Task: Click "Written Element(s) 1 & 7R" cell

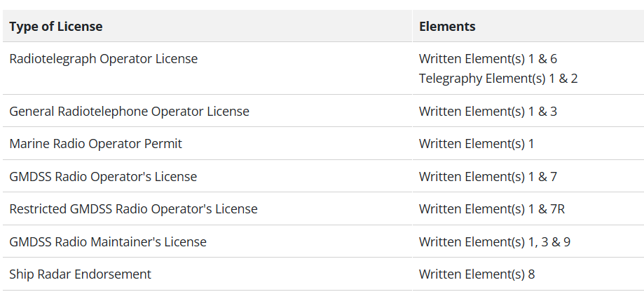Action: [492, 209]
